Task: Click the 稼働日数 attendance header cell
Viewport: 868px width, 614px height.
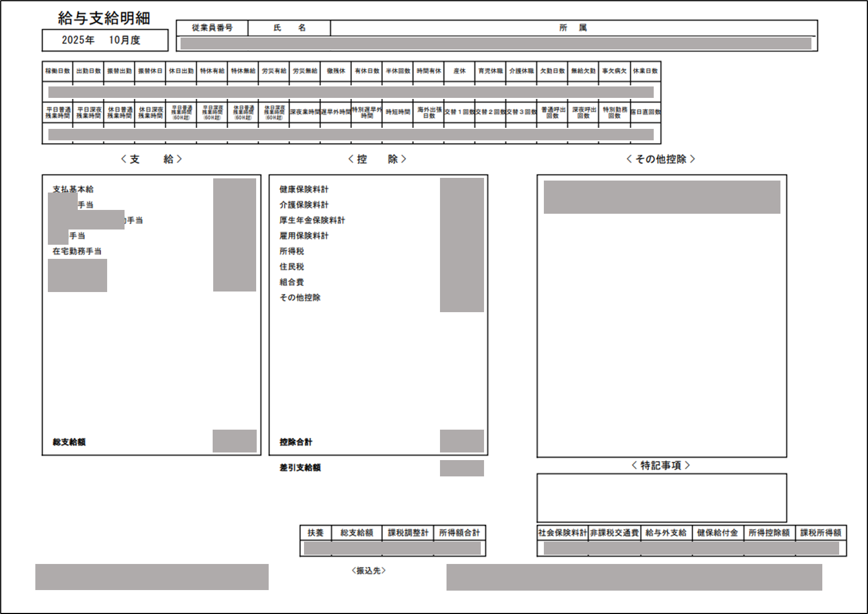Action: [57, 71]
